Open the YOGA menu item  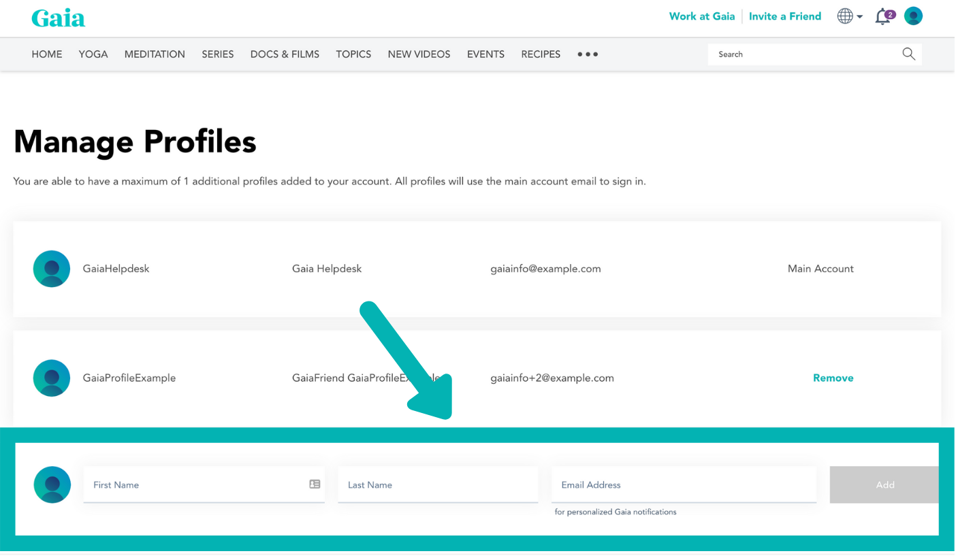[x=93, y=54]
